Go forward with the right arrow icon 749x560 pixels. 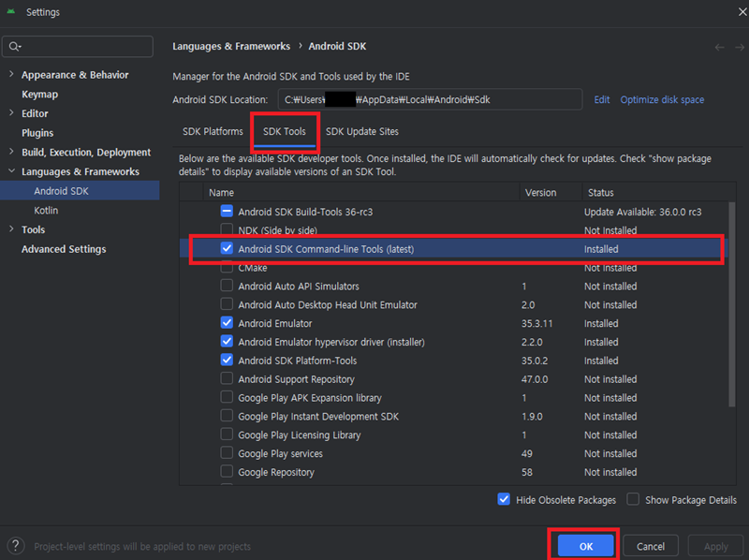click(x=740, y=47)
